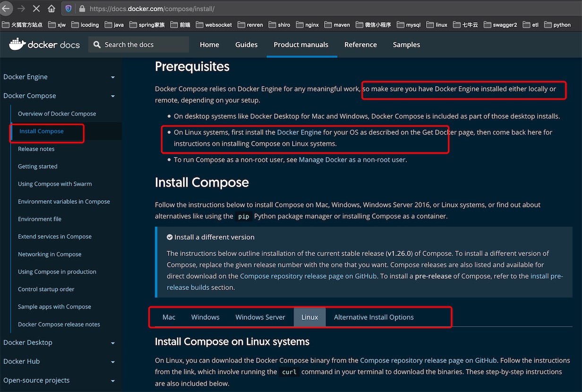The height and width of the screenshot is (392, 582).
Task: Open the 微信小程序 bookmark folder
Action: tap(373, 25)
